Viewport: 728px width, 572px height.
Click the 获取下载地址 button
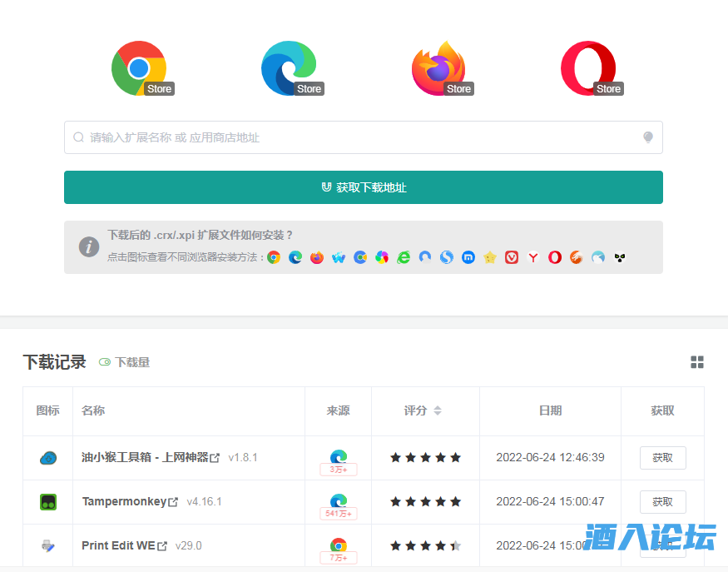coord(364,187)
